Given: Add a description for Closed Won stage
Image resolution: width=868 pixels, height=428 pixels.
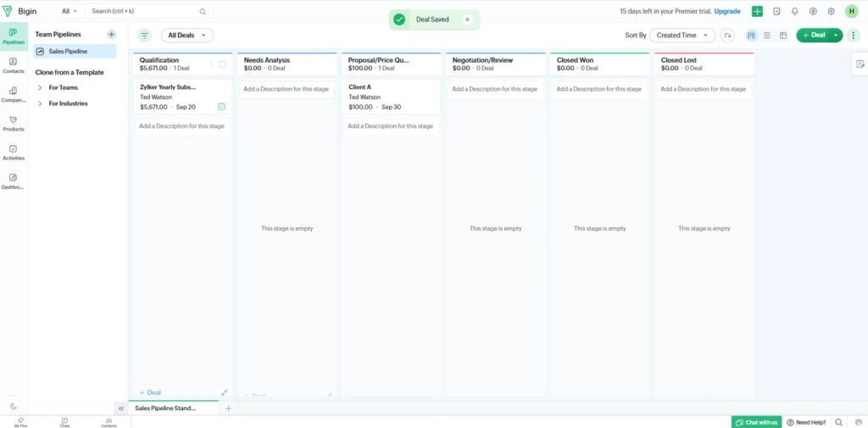Looking at the screenshot, I should [x=599, y=89].
